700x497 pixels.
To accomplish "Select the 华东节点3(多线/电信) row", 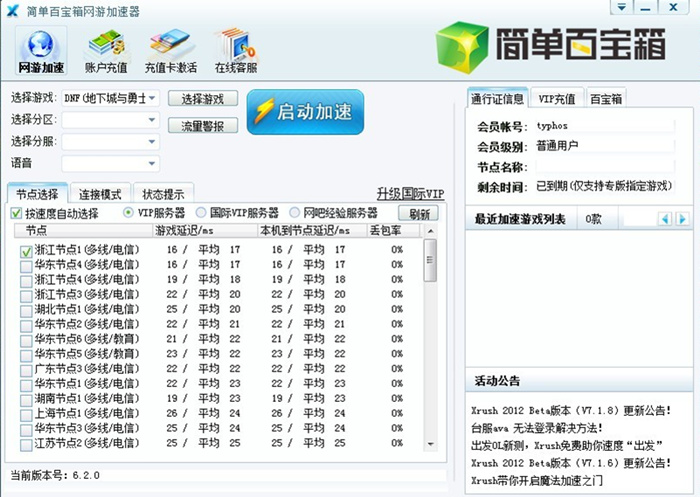I will [219, 428].
